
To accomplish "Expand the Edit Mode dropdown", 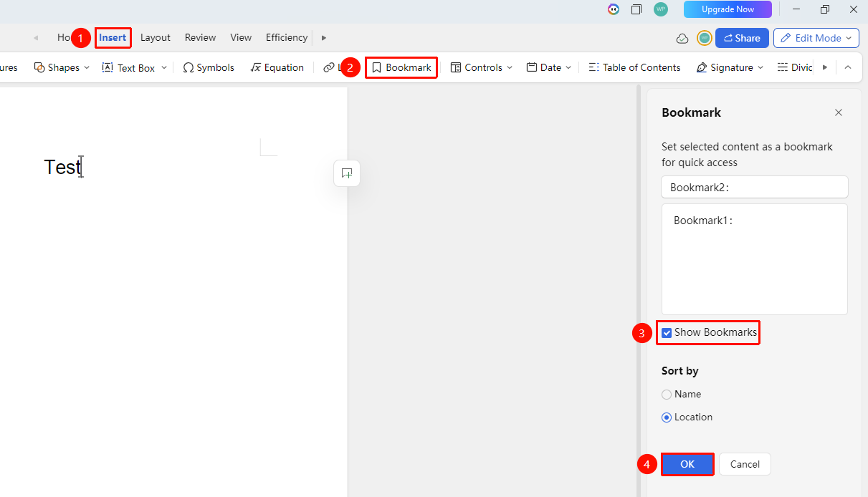I will coord(816,38).
